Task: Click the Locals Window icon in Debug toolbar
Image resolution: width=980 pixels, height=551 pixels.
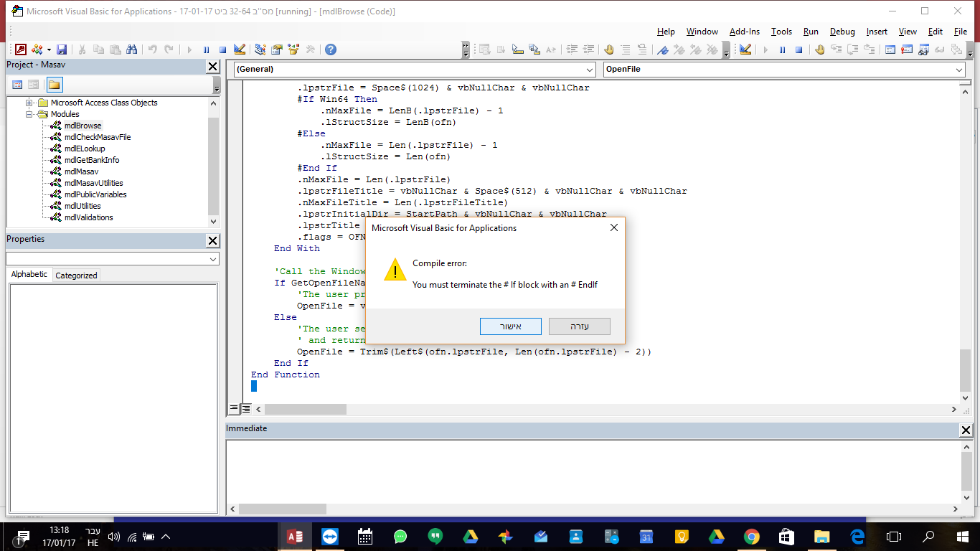Action: (890, 50)
